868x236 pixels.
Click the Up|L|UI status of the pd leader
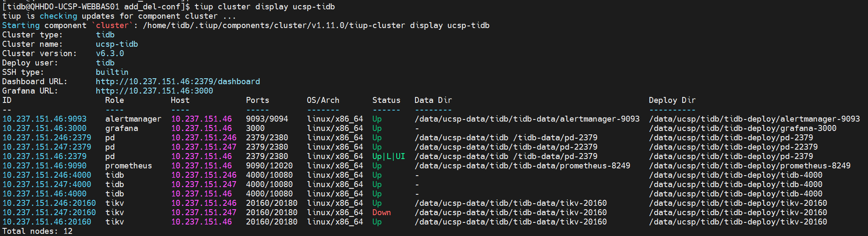pyautogui.click(x=388, y=156)
